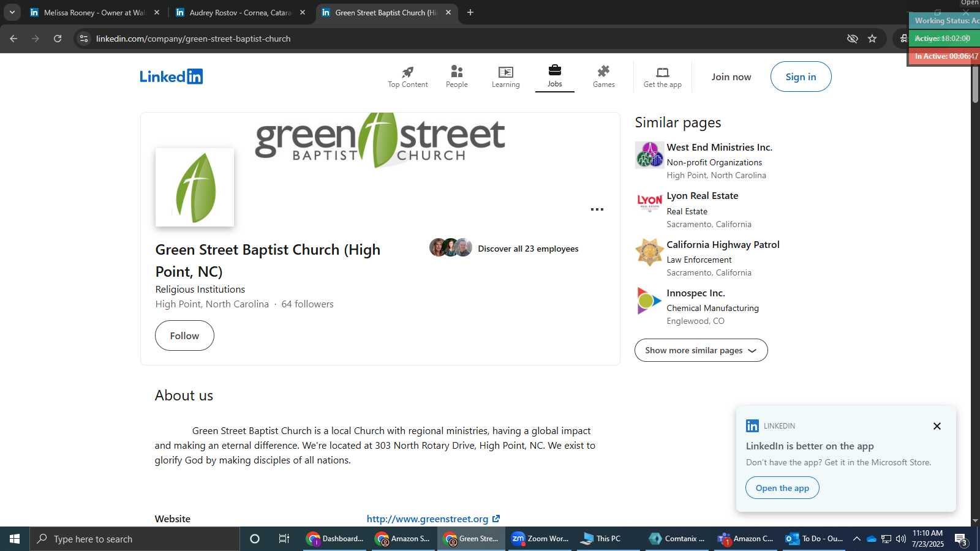Image resolution: width=980 pixels, height=551 pixels.
Task: Close the Audrey Rostov tab
Action: coord(303,12)
